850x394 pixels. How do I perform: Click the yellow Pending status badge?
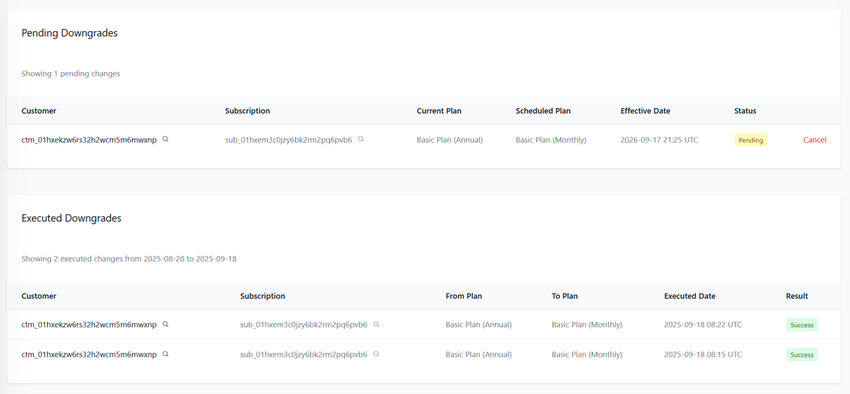751,140
